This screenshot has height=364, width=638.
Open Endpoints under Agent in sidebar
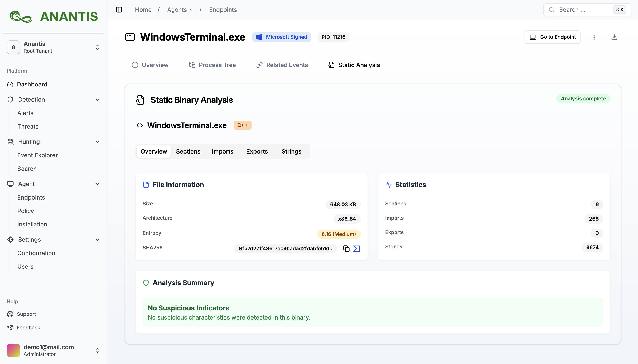click(x=31, y=197)
